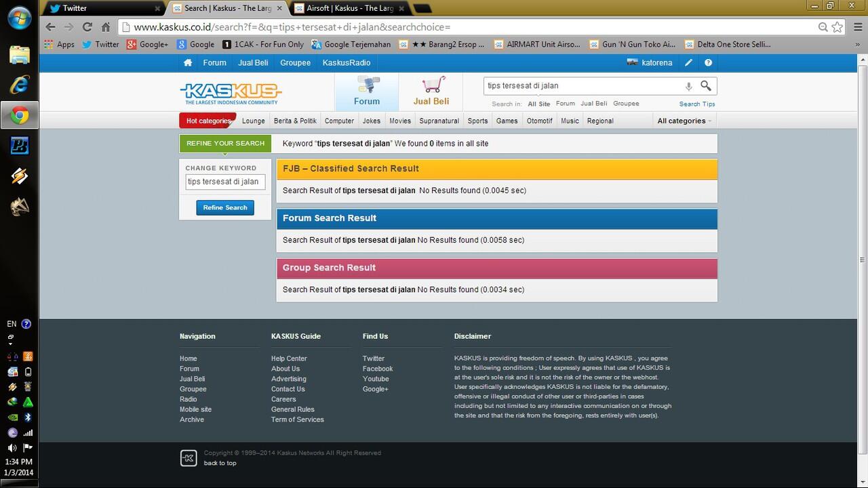Open 1CAK - For Fun Only bookmark

coord(263,44)
